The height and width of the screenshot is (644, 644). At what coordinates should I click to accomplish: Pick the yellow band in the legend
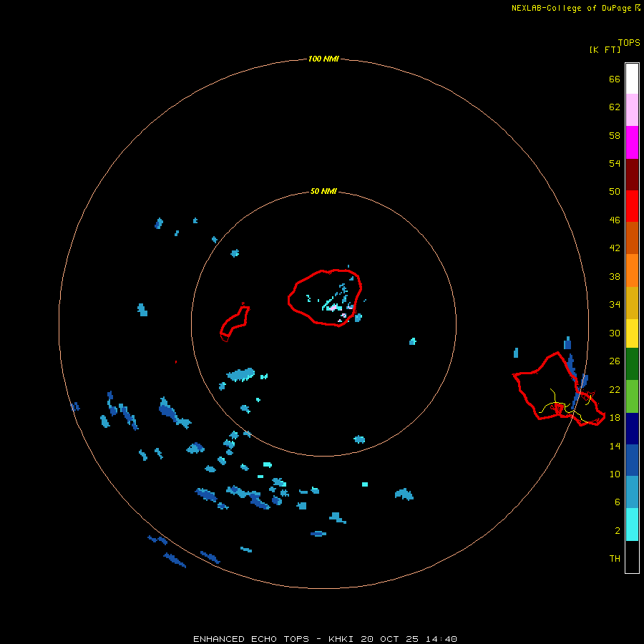coord(632,333)
